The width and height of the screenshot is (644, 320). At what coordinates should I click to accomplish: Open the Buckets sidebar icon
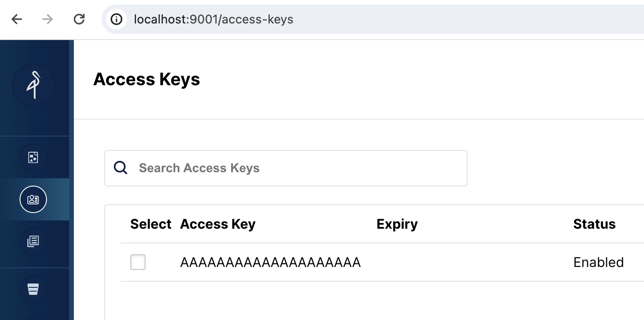point(33,288)
